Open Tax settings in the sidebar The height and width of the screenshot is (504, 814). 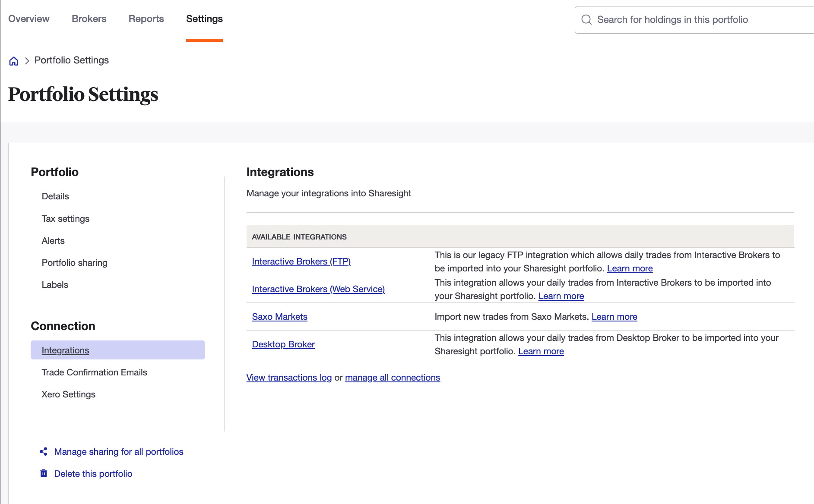click(66, 219)
